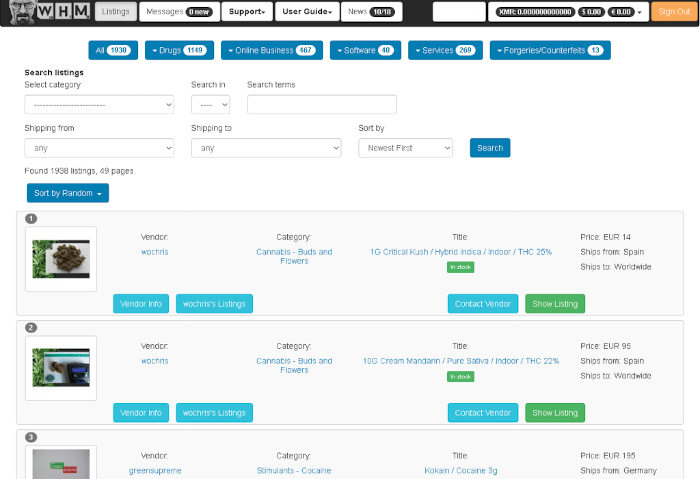This screenshot has width=700, height=479.
Task: Expand the Software category dropdown
Action: tap(365, 50)
